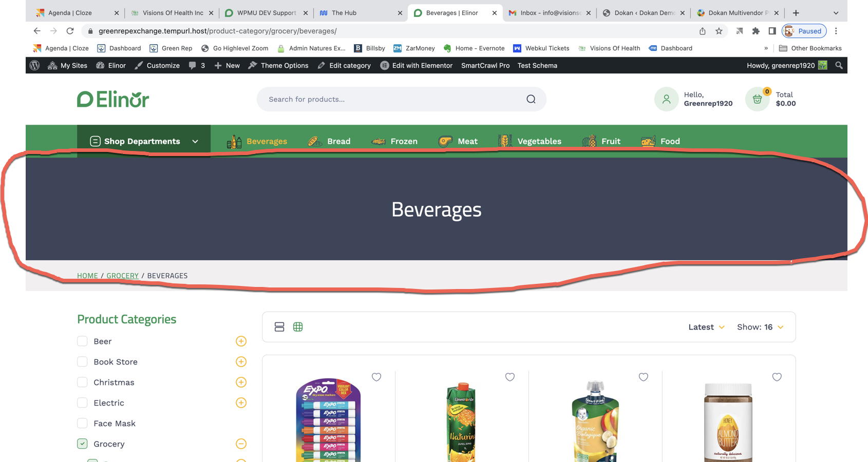Check the Christmas category checkbox
The height and width of the screenshot is (462, 868).
82,382
